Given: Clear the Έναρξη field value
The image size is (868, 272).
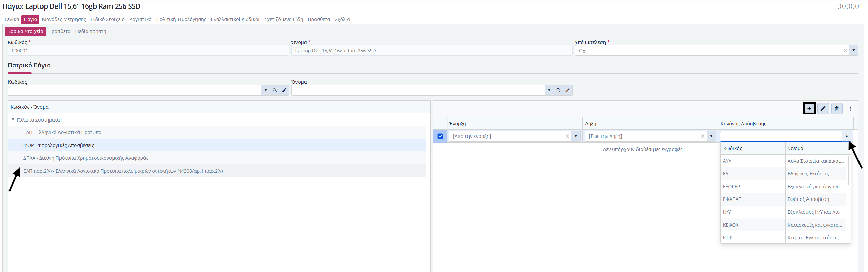Looking at the screenshot, I should point(567,136).
